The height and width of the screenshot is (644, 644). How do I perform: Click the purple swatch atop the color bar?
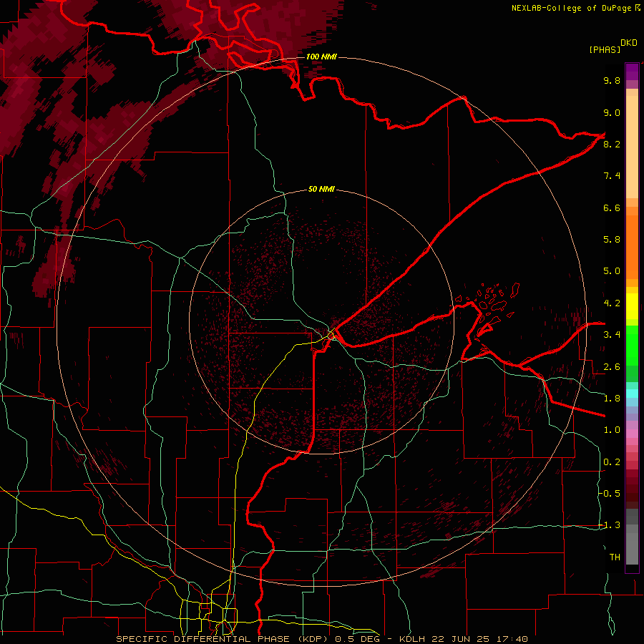(632, 72)
